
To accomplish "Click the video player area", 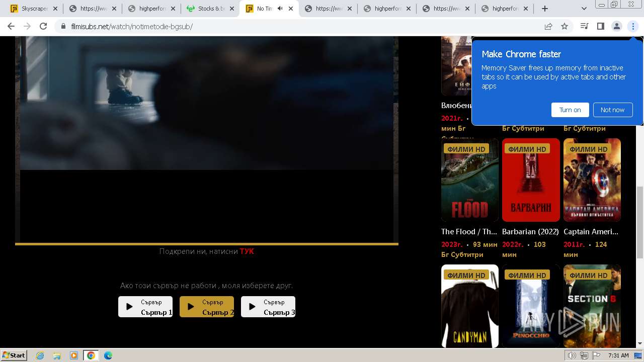I will pos(207,139).
